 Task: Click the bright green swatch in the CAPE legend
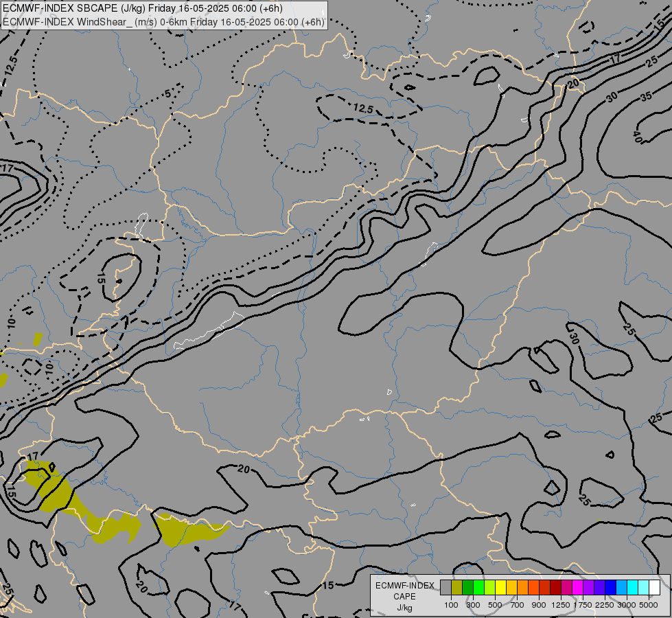pyautogui.click(x=478, y=587)
